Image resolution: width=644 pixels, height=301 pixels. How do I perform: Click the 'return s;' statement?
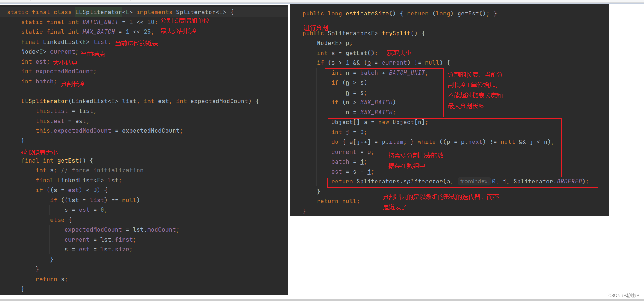(x=52, y=279)
